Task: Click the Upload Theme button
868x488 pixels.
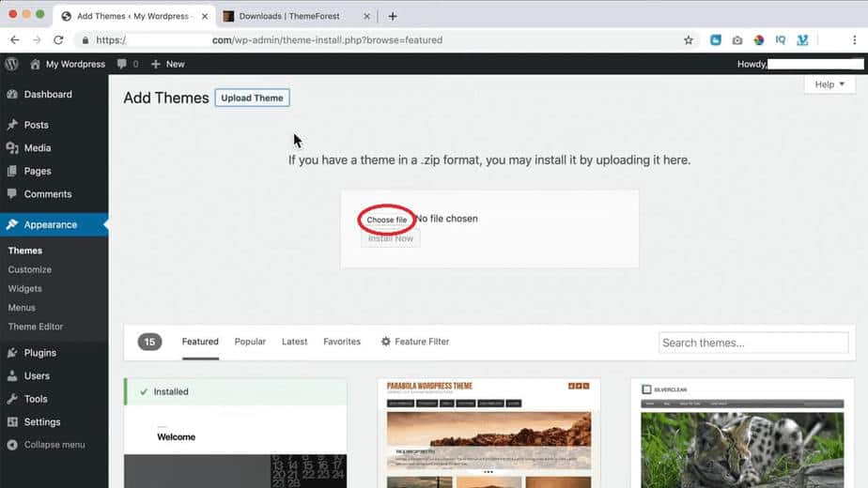Action: (252, 98)
